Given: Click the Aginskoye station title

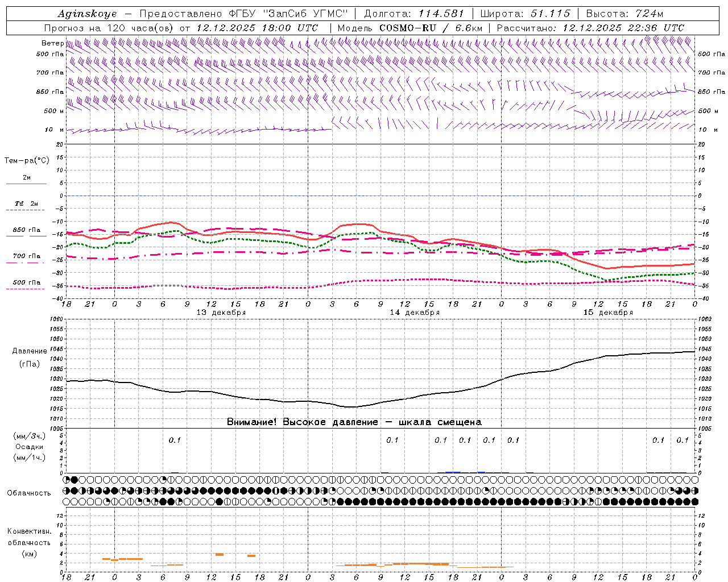Looking at the screenshot, I should pyautogui.click(x=88, y=14).
